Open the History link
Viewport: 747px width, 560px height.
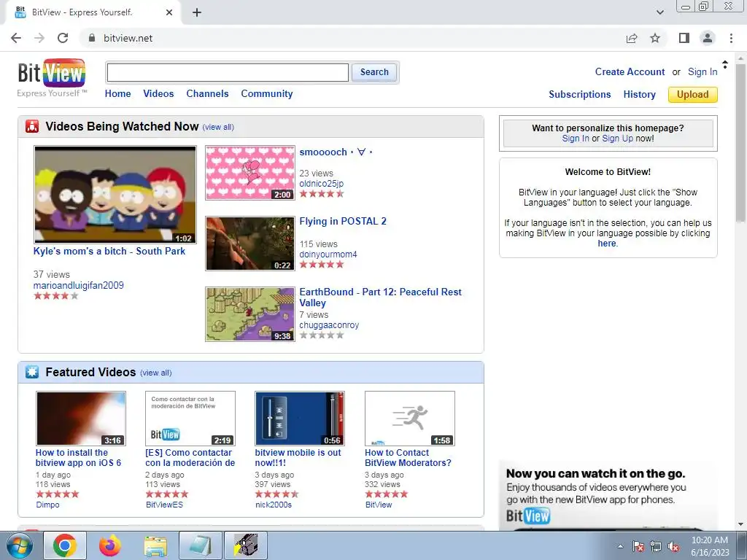pos(639,94)
